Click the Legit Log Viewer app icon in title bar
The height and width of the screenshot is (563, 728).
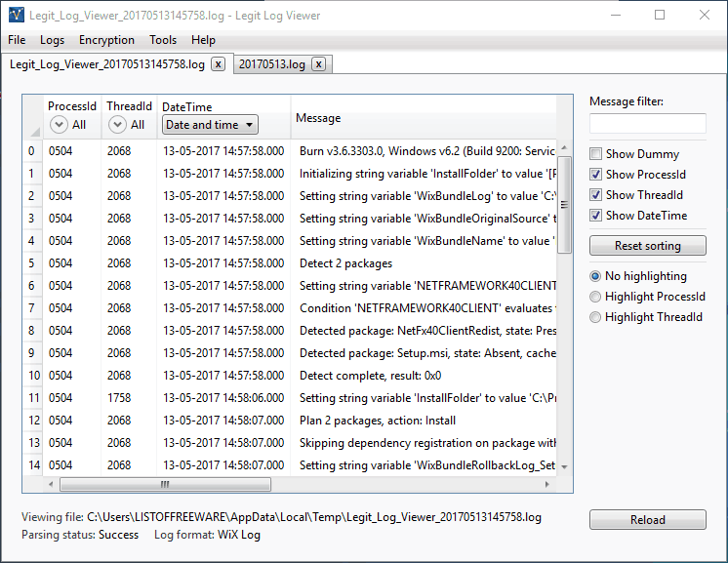tap(17, 15)
